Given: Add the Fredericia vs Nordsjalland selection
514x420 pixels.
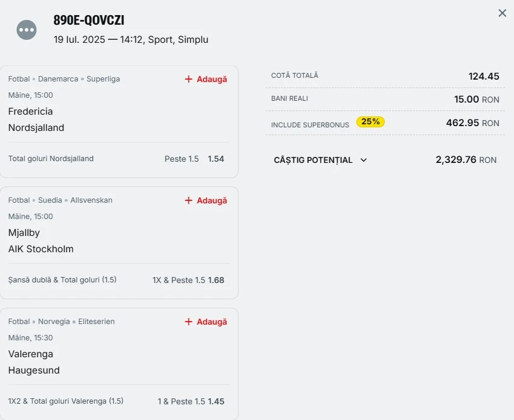Looking at the screenshot, I should point(206,79).
